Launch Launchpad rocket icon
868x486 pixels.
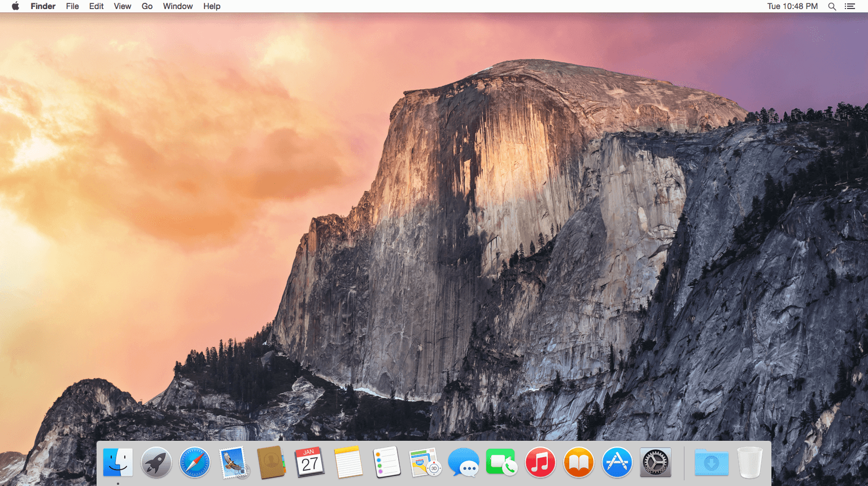(156, 462)
